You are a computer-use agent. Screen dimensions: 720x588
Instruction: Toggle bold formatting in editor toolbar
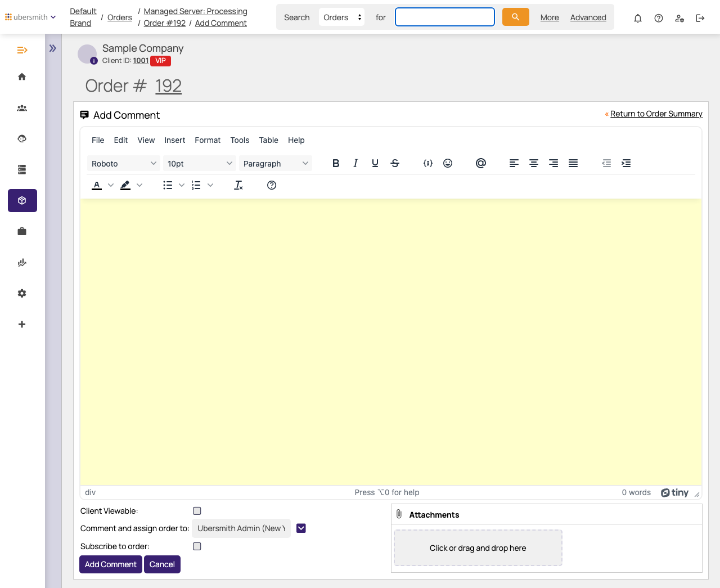tap(336, 163)
